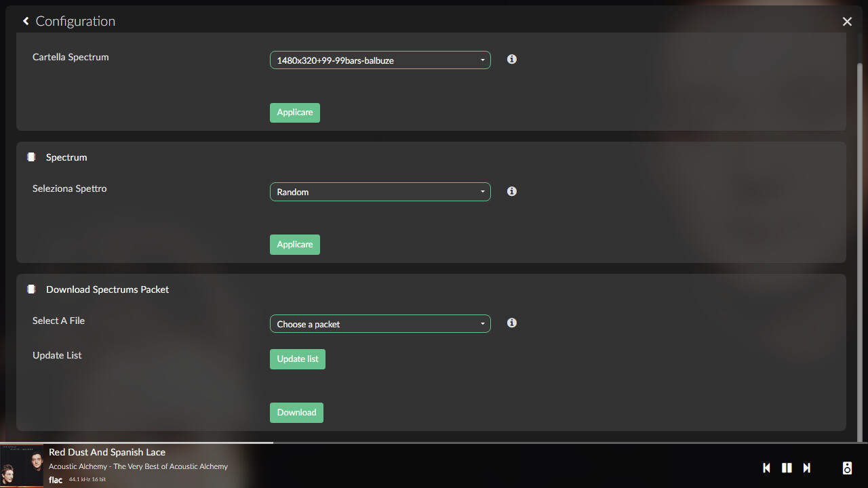Click the Acoustic Alchemy artist and album line

138,466
